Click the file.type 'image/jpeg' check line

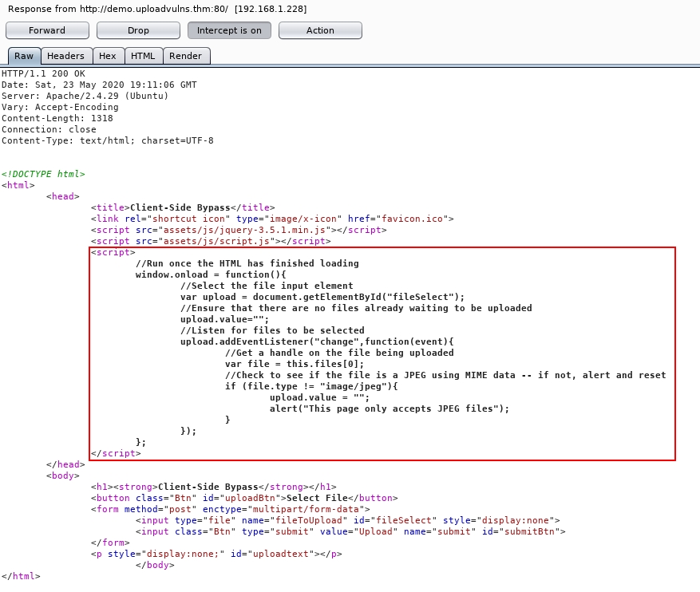click(311, 386)
